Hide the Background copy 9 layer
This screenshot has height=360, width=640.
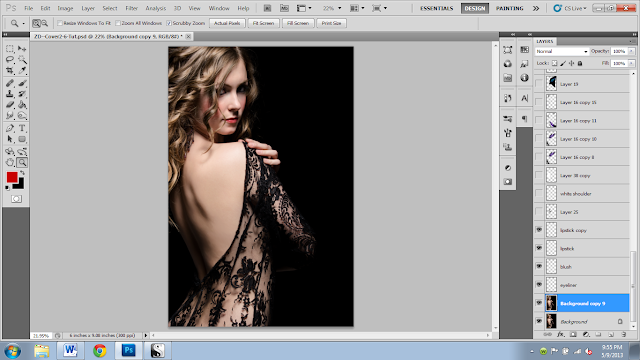pos(539,303)
